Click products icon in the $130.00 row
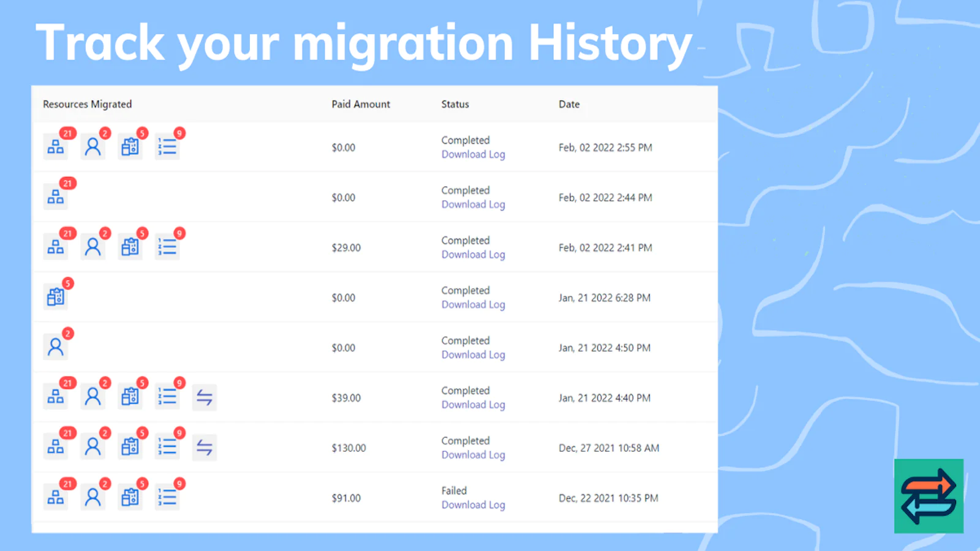Screen dimensions: 980x551 click(56, 448)
